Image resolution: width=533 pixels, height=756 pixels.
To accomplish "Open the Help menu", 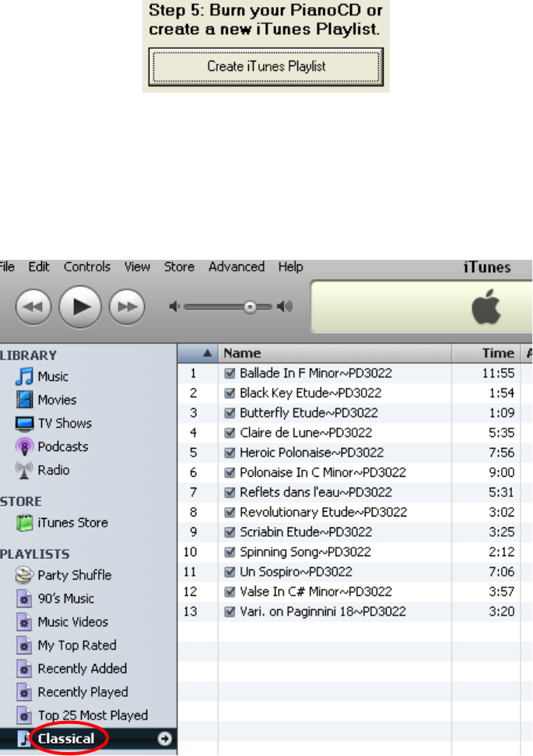I will (x=290, y=267).
